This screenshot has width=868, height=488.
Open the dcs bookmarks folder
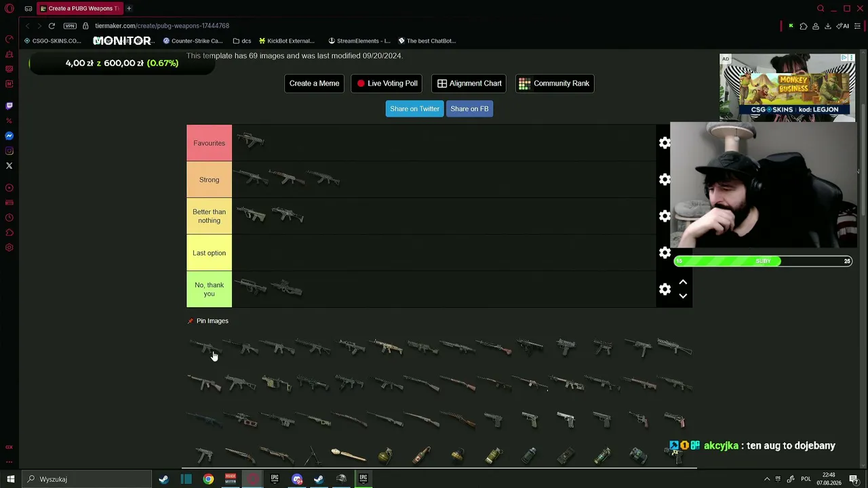[241, 41]
